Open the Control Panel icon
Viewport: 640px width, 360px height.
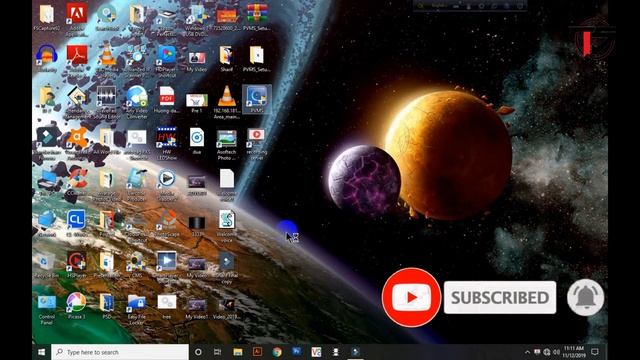tap(47, 309)
